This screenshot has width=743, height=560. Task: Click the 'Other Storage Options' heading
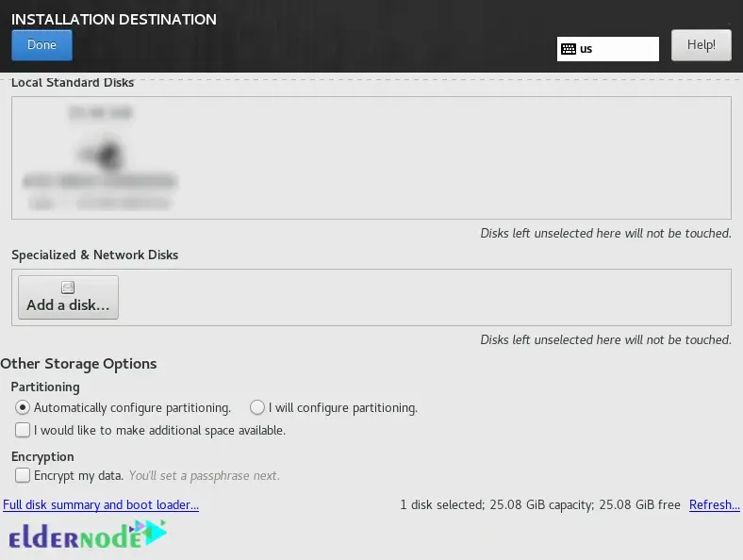pyautogui.click(x=78, y=364)
